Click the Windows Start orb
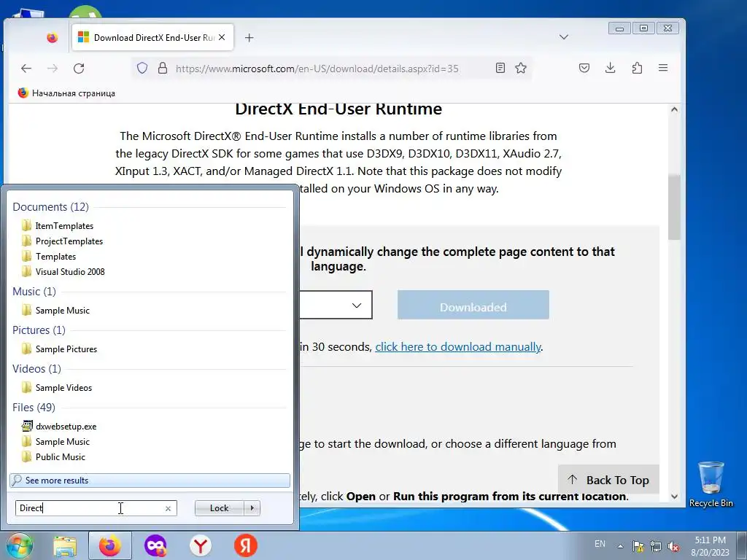747x560 pixels. (19, 545)
